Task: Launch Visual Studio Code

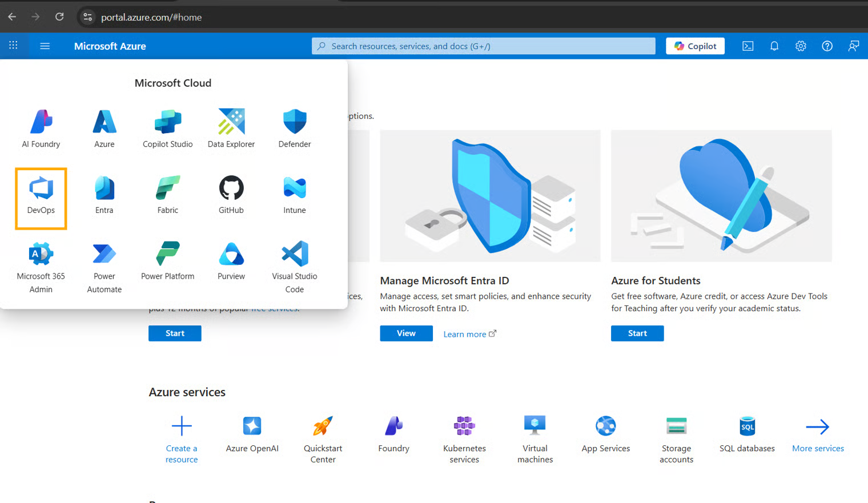Action: tap(295, 267)
